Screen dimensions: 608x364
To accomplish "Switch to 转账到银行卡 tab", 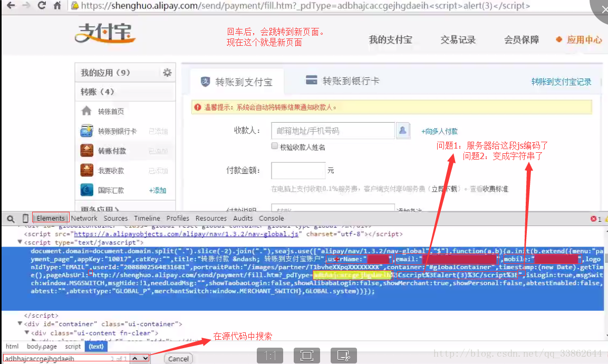I will (343, 81).
